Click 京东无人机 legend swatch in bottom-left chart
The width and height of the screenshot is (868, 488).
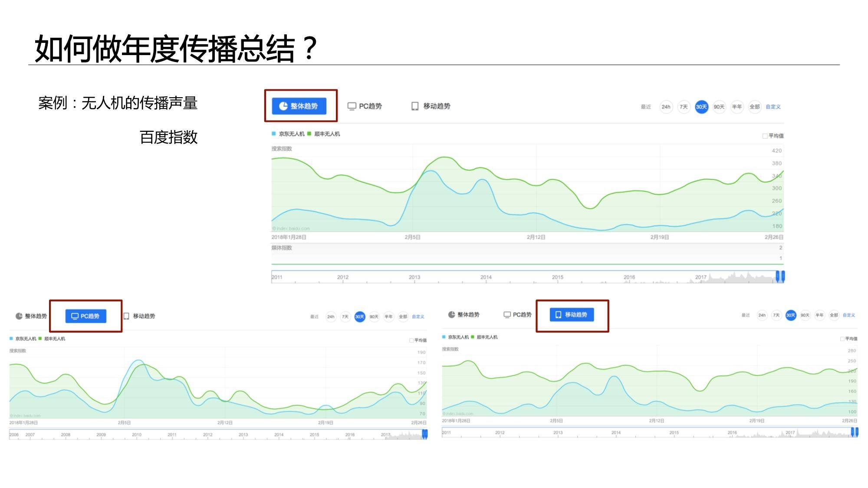coord(11,338)
